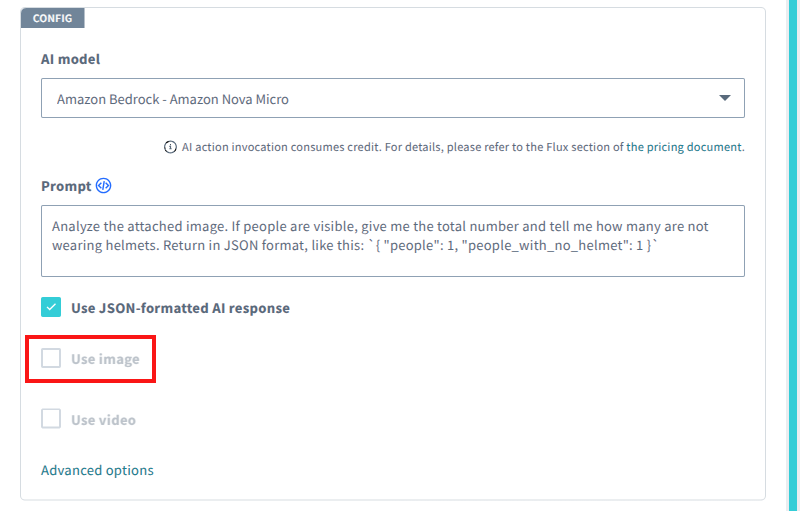Click the Prompt field label
The image size is (800, 511).
coord(66,186)
